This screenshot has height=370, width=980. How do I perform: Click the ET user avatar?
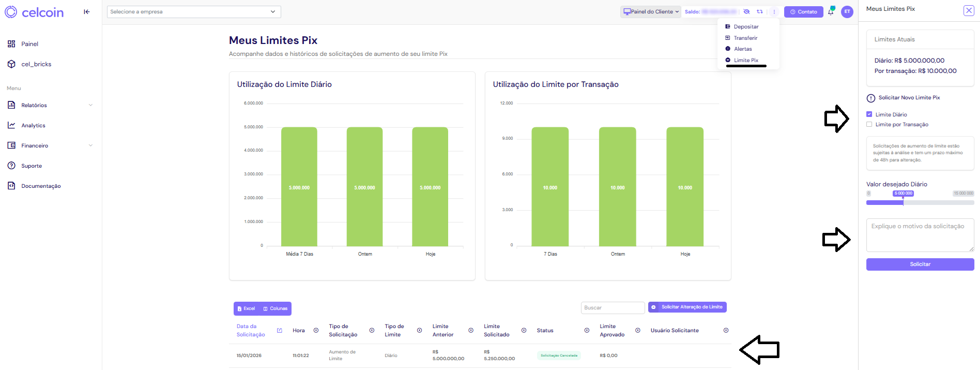[x=847, y=12]
